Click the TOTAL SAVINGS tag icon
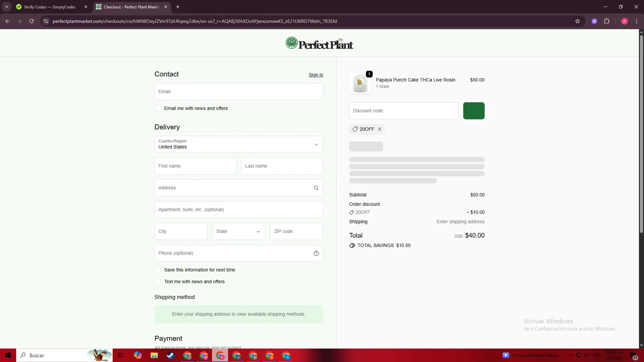The image size is (644, 362). [352, 245]
